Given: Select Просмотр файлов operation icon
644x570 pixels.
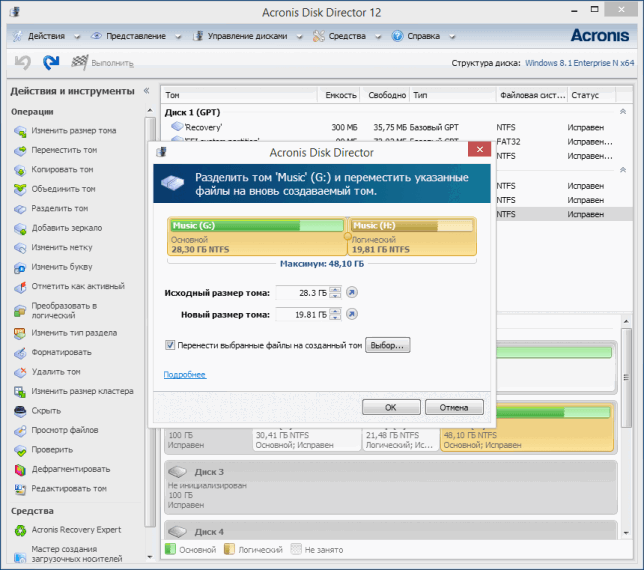Looking at the screenshot, I should [x=20, y=430].
